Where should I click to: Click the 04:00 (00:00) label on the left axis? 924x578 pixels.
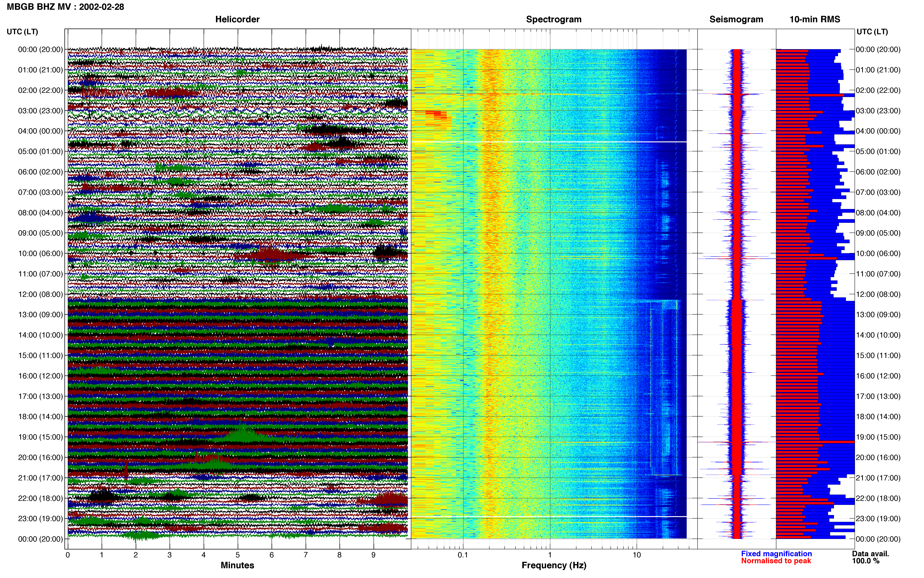[40, 131]
